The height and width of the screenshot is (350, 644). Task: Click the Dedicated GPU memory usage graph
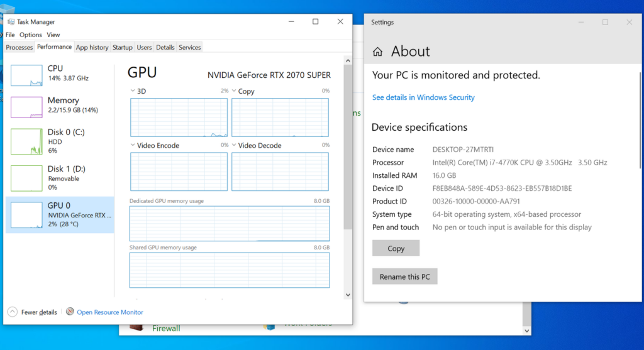point(229,224)
